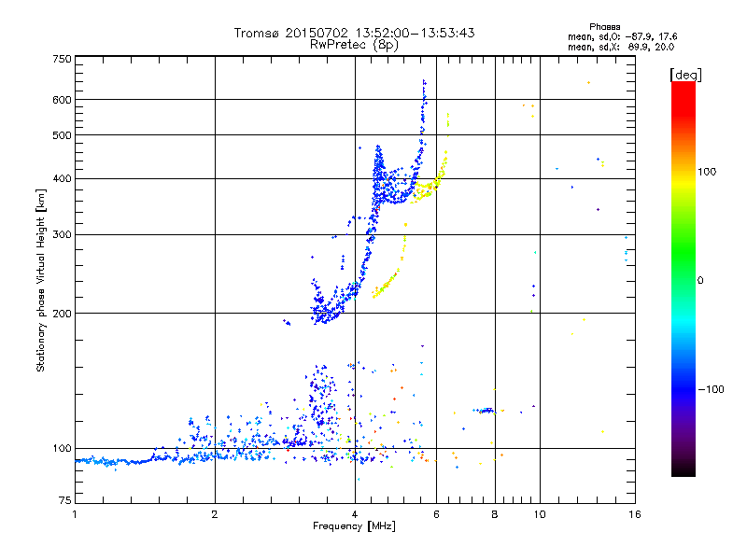Click the x-axis tick label "6"
The width and height of the screenshot is (747, 560).
pos(436,514)
